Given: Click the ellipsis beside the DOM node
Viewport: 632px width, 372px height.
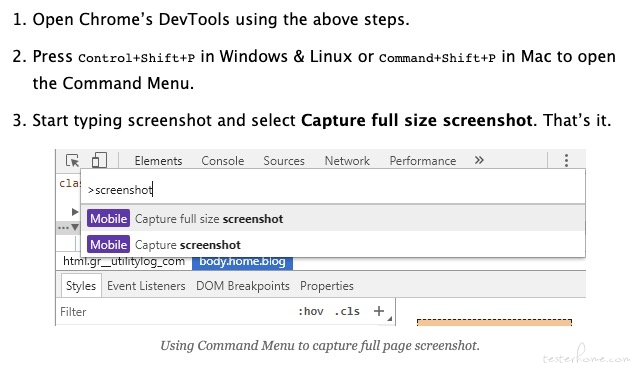Looking at the screenshot, I should pos(63,228).
